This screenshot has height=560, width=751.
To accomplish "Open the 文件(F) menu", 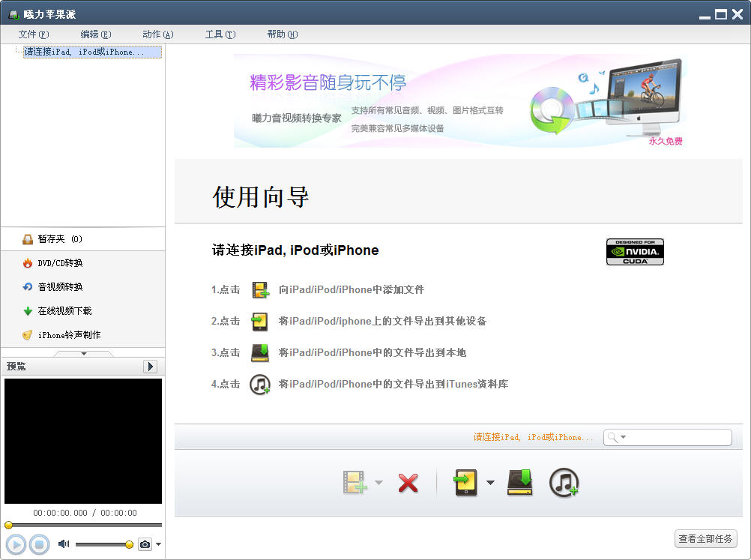I will pos(34,34).
